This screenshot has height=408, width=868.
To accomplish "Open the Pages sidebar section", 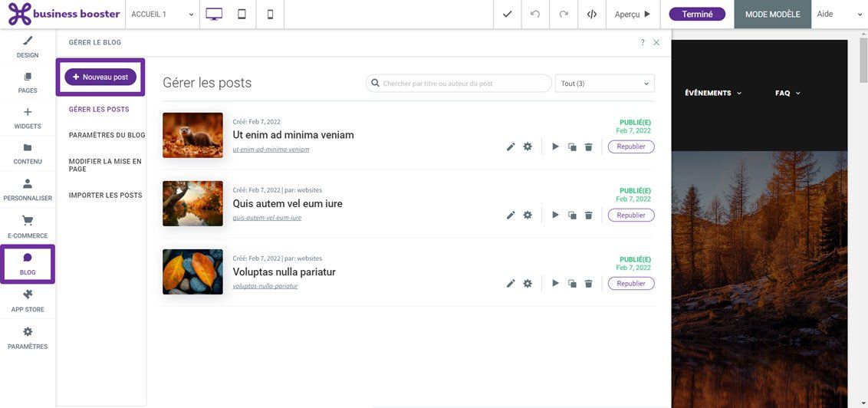I will [x=28, y=83].
